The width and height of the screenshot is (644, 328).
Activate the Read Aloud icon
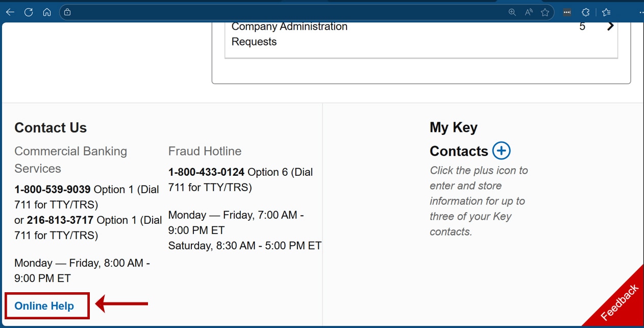[529, 12]
